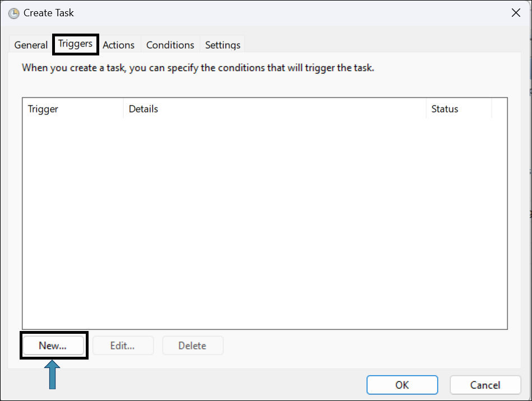Image resolution: width=532 pixels, height=401 pixels.
Task: Click the Create Task title text
Action: [x=49, y=13]
